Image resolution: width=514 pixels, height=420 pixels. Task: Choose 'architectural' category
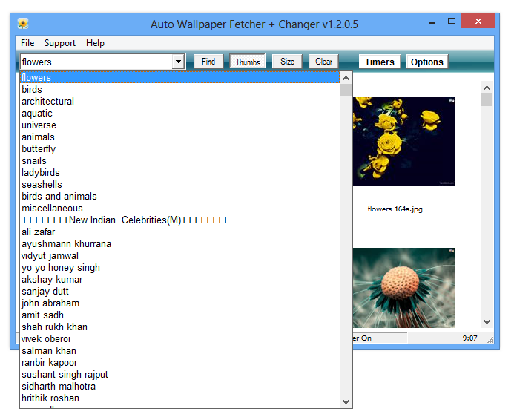click(x=180, y=102)
